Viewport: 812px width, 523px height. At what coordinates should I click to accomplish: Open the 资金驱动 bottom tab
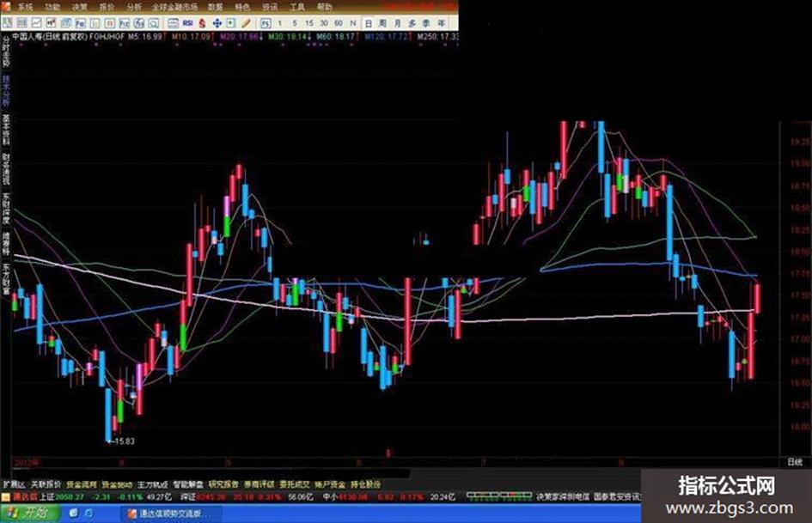pos(117,484)
